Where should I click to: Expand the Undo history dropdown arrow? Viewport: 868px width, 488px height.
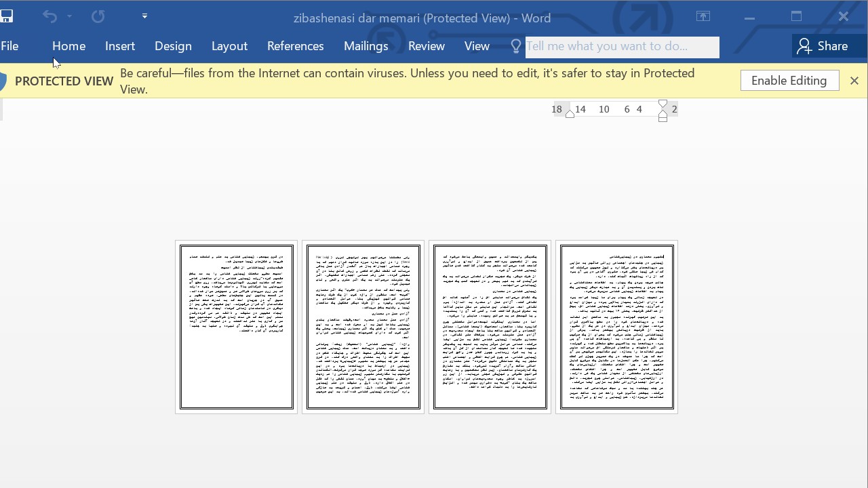[69, 16]
